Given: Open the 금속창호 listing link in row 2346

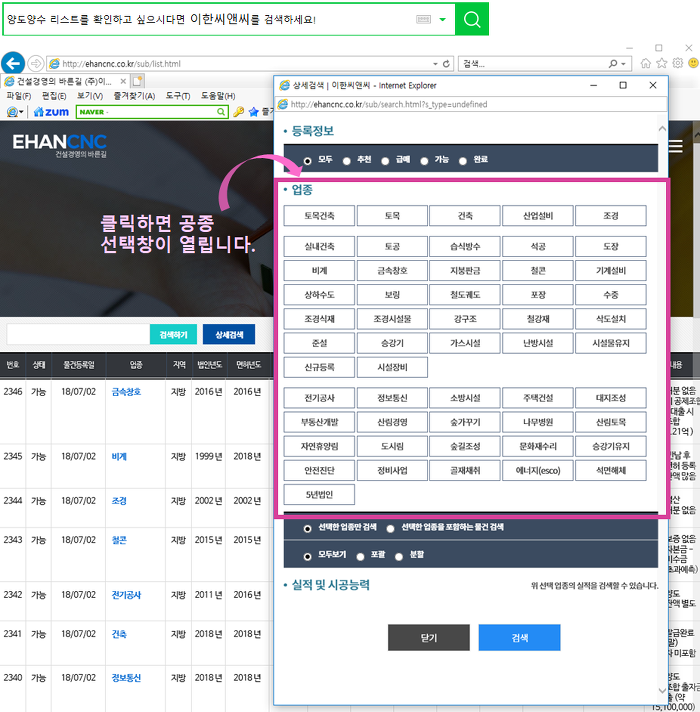Looking at the screenshot, I should click(x=126, y=391).
